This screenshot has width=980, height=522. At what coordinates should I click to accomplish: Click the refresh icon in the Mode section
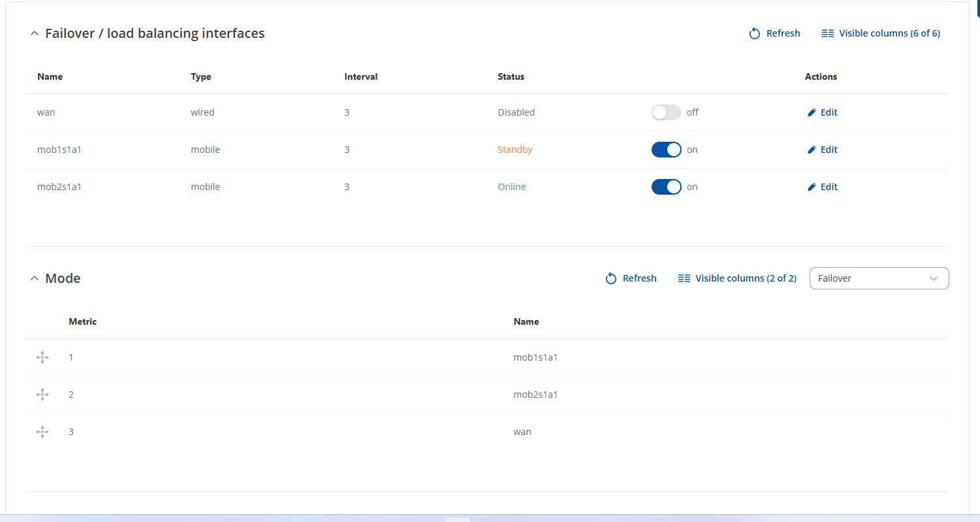click(x=611, y=278)
